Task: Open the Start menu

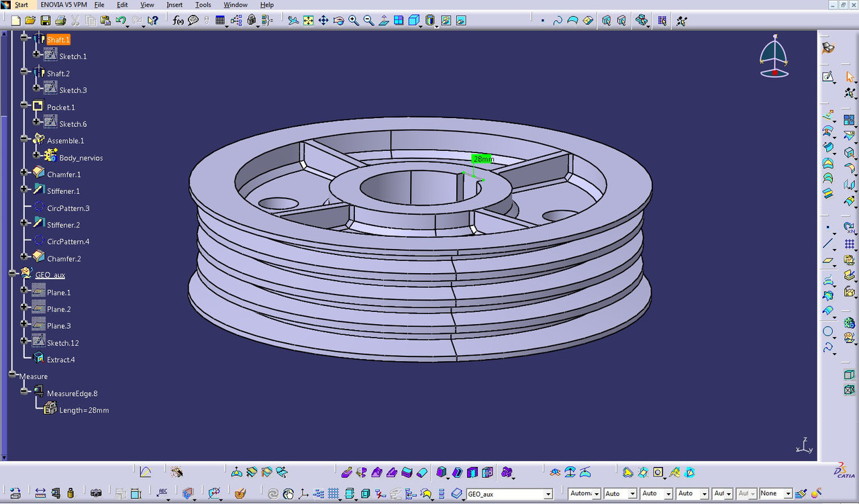Action: [21, 5]
